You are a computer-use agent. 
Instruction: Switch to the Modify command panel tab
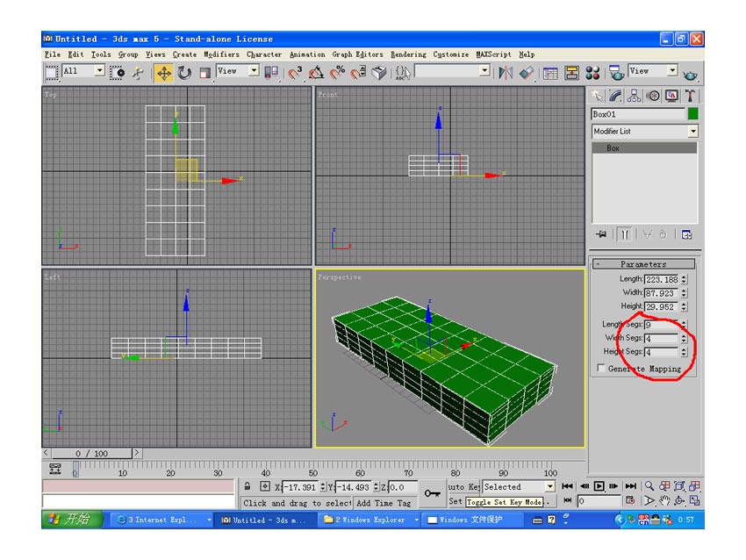[x=615, y=96]
